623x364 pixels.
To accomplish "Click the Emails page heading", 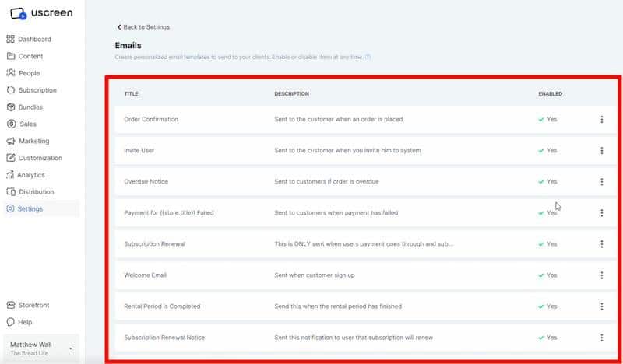I will click(128, 46).
